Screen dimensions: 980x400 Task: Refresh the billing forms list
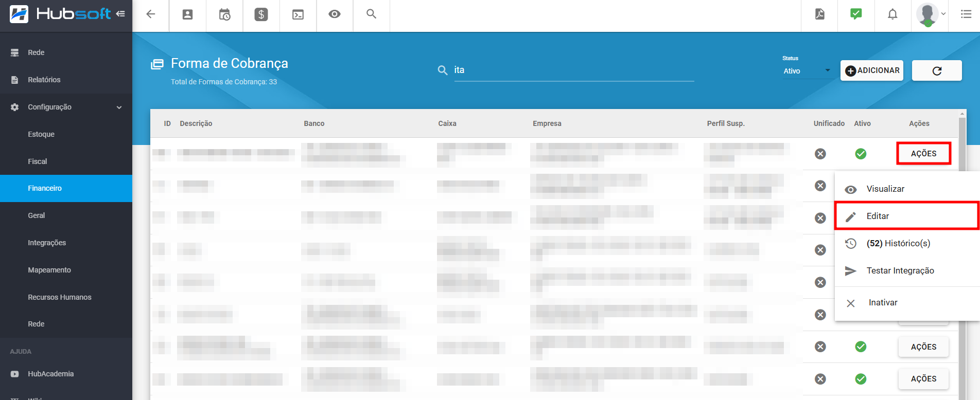937,70
